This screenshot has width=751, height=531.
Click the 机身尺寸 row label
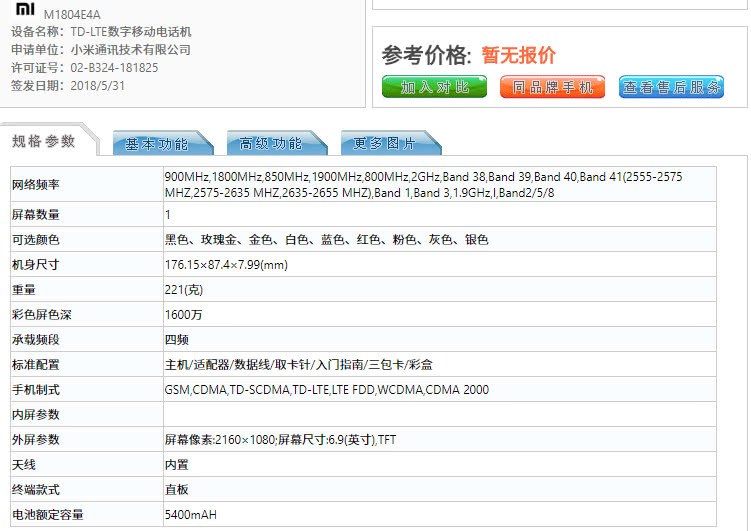[35, 264]
